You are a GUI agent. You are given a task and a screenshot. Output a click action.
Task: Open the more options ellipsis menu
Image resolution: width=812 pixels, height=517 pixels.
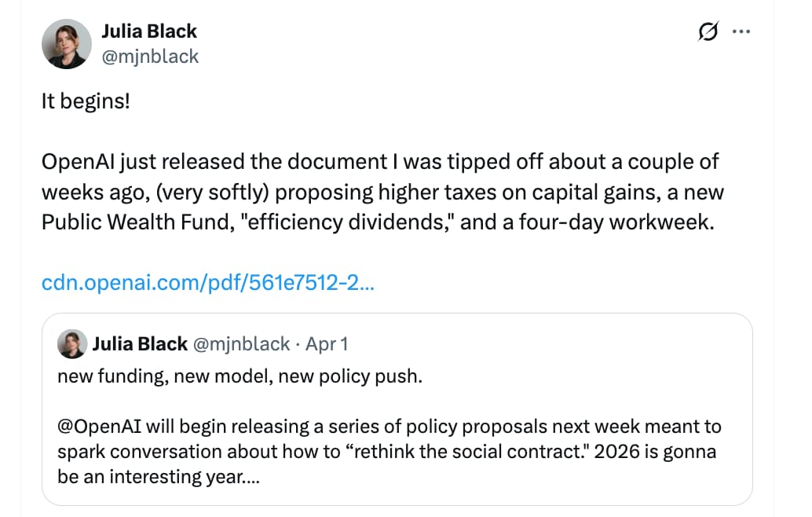click(x=741, y=32)
